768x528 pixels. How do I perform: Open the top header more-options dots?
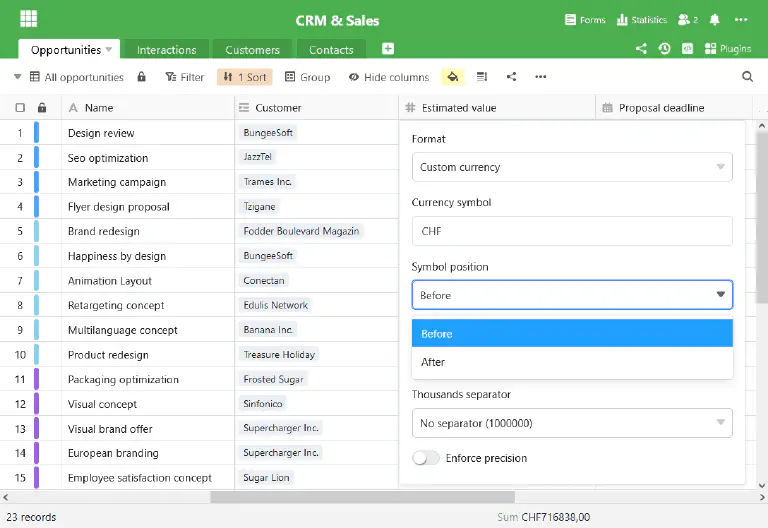coord(741,20)
